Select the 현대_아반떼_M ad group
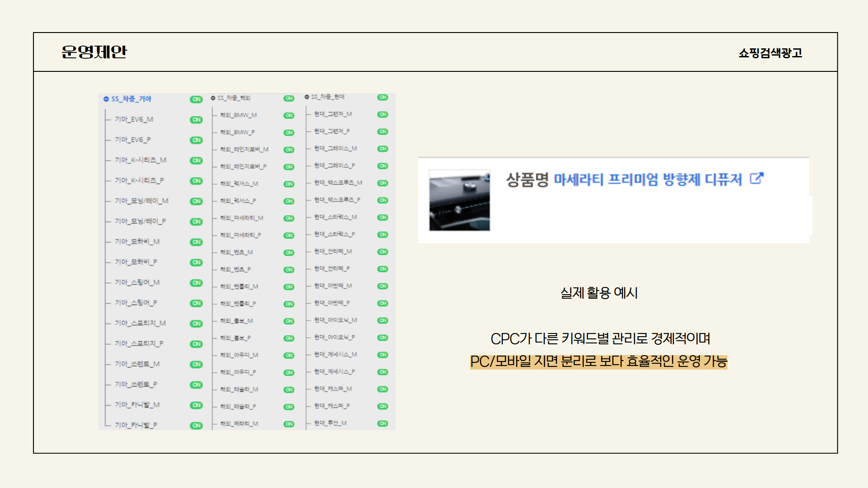868x488 pixels. click(333, 286)
